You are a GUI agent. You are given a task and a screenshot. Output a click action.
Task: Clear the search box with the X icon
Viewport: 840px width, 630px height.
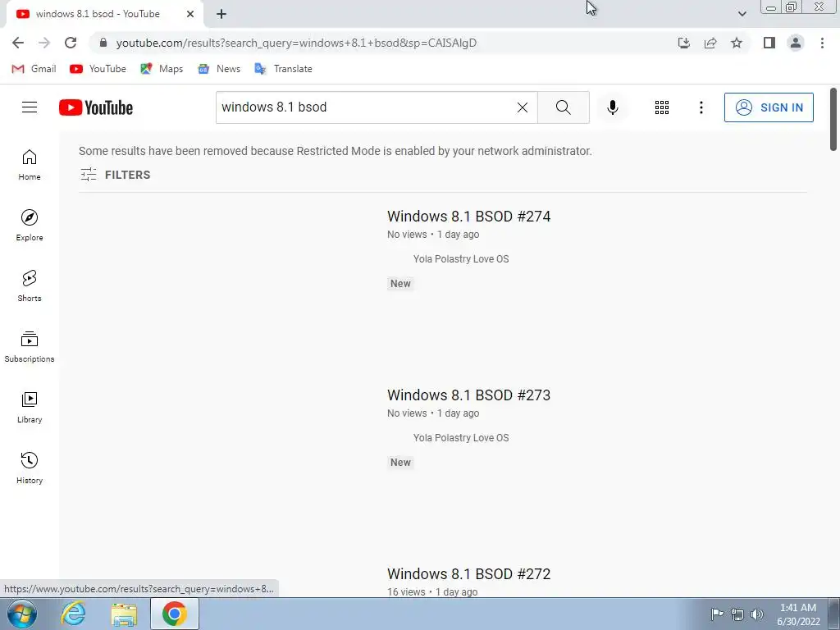coord(523,107)
